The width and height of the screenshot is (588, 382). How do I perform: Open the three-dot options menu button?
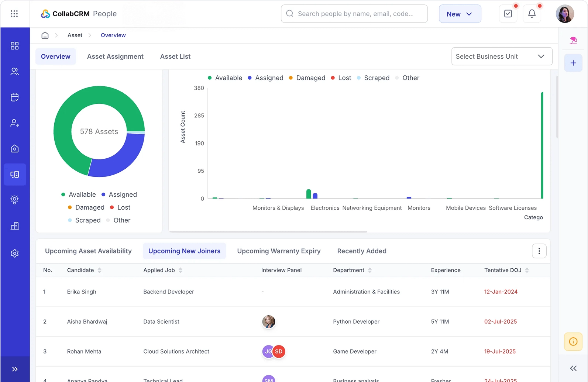pos(539,251)
